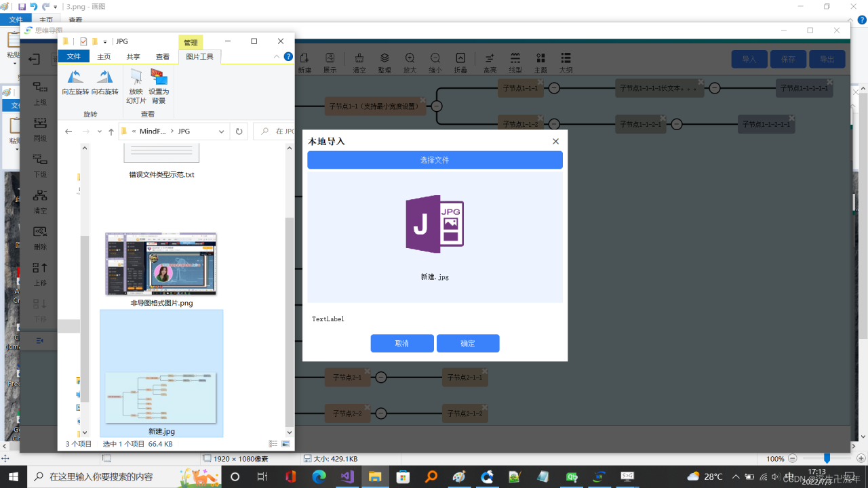The height and width of the screenshot is (488, 868).
Task: Collapse node 子节点2-1 branch toggle
Action: click(x=381, y=377)
